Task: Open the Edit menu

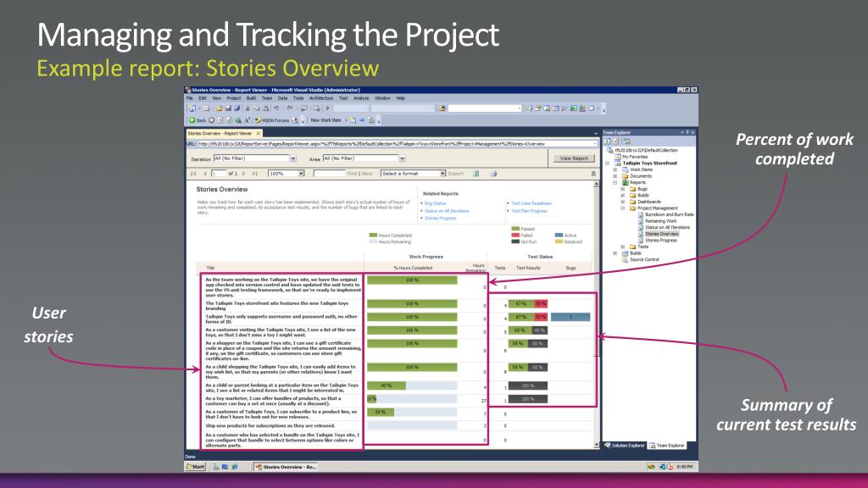Action: pyautogui.click(x=203, y=98)
